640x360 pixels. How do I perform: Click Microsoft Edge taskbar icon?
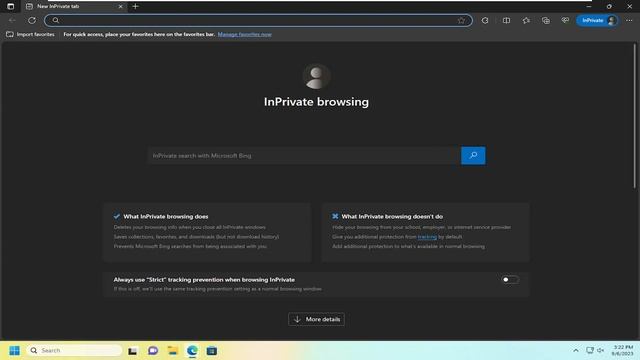192,351
